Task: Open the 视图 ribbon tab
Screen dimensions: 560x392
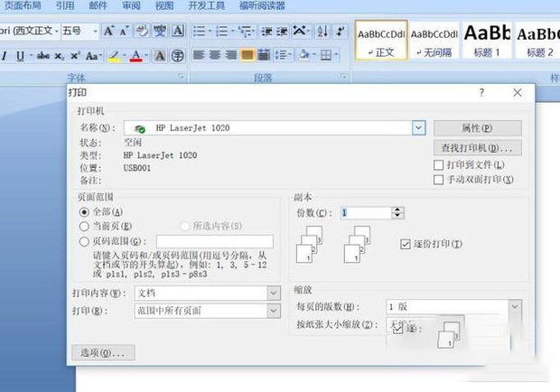Action: pyautogui.click(x=164, y=5)
